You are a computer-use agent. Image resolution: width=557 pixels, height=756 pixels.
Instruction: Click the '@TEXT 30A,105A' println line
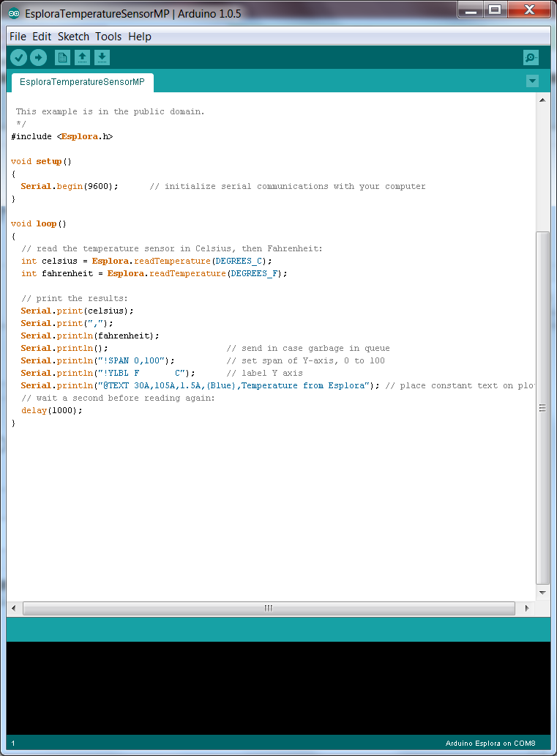[200, 386]
